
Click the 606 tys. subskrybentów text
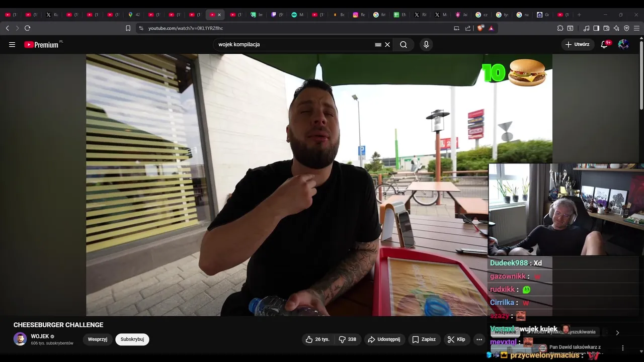click(52, 343)
